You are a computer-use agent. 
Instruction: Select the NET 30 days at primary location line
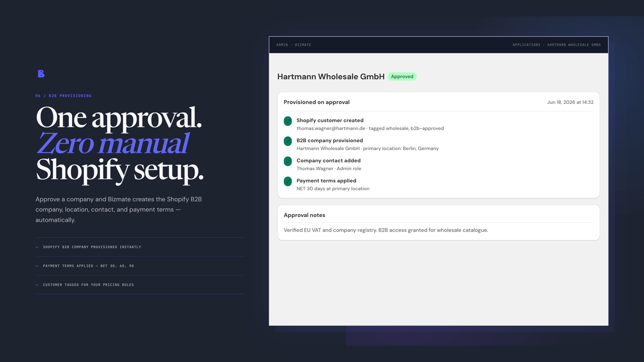click(333, 189)
